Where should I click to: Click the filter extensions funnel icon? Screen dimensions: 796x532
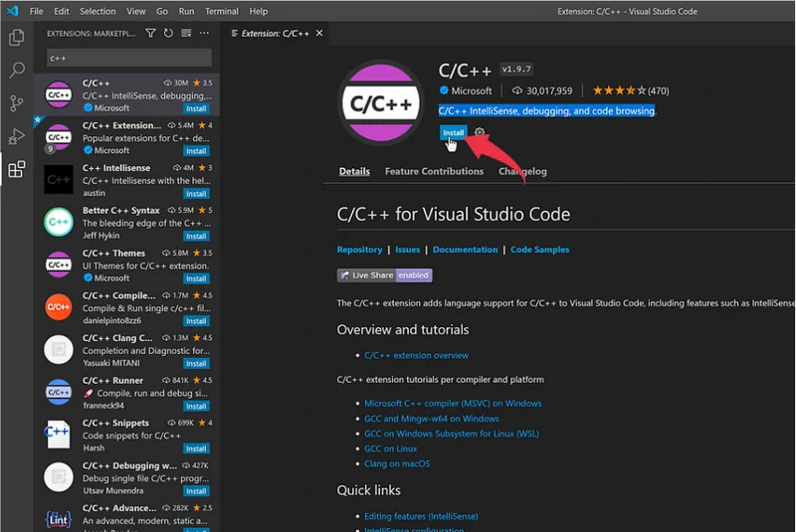pos(150,33)
